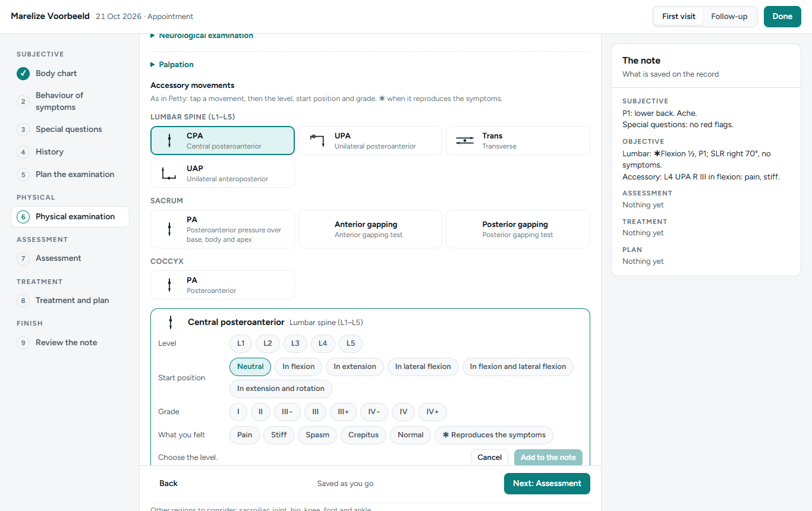Go to Treatment and plan step
This screenshot has height=511, width=812.
pos(70,301)
